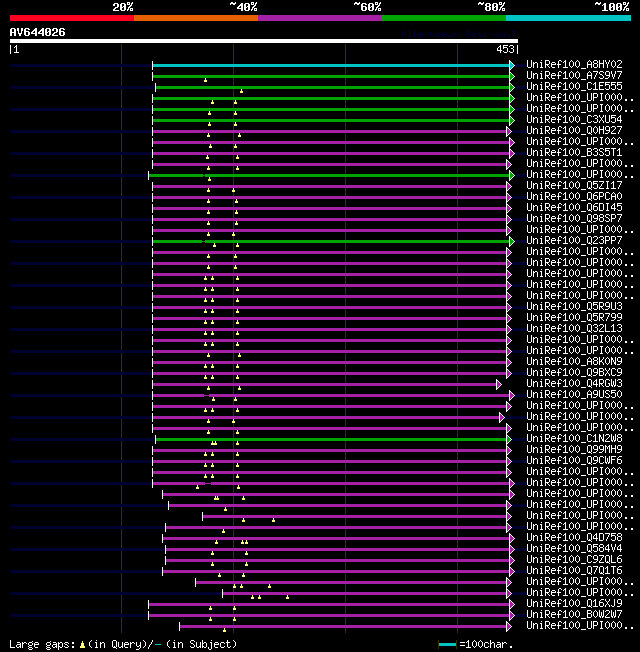Click the purple arrowhead ending the UniRef100_B3S5T1 row
Image resolution: width=640 pixels, height=652 pixels.
(512, 153)
